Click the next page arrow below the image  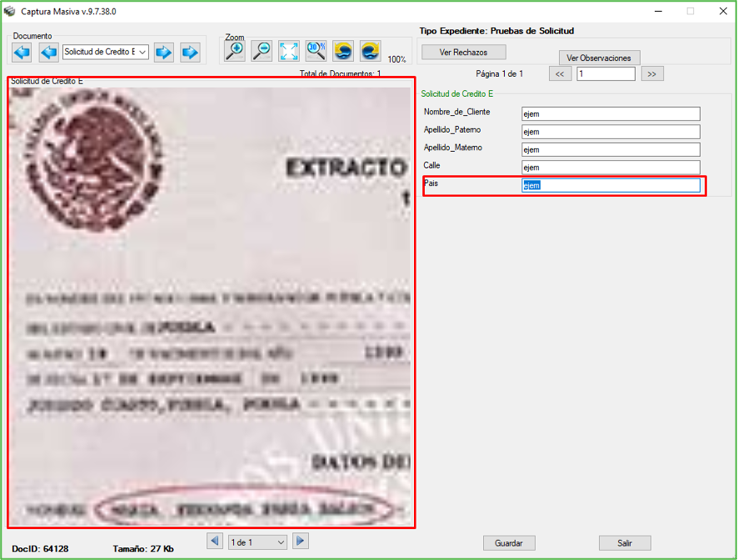[x=301, y=542]
